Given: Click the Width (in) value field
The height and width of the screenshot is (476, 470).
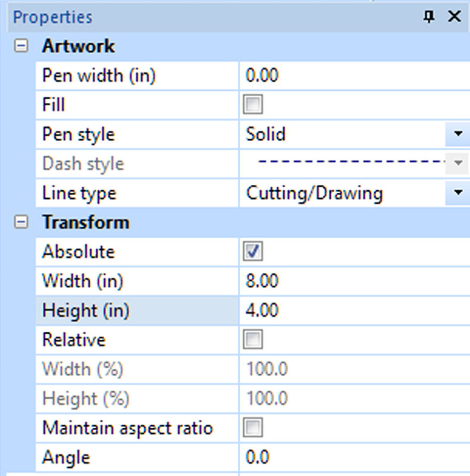Looking at the screenshot, I should (x=351, y=281).
